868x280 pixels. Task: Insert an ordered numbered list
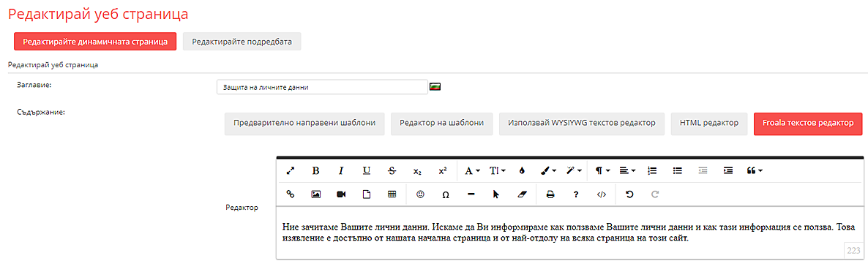[652, 171]
